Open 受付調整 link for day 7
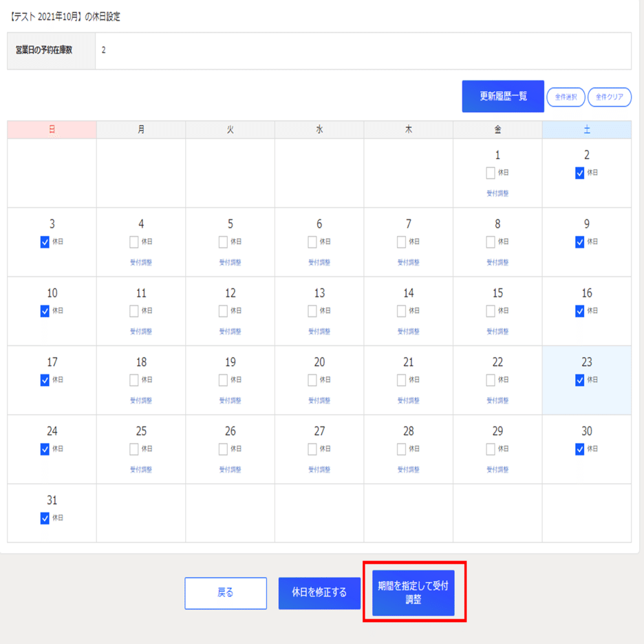 pyautogui.click(x=408, y=262)
